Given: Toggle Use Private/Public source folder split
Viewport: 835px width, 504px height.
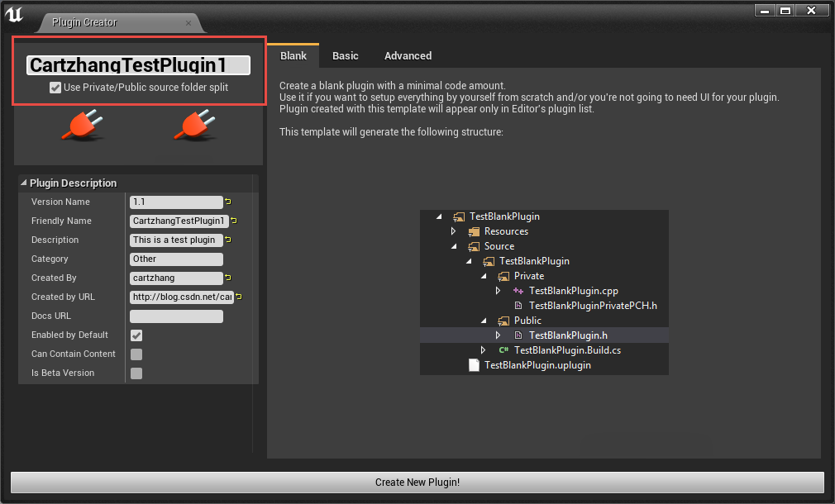Looking at the screenshot, I should (x=55, y=88).
